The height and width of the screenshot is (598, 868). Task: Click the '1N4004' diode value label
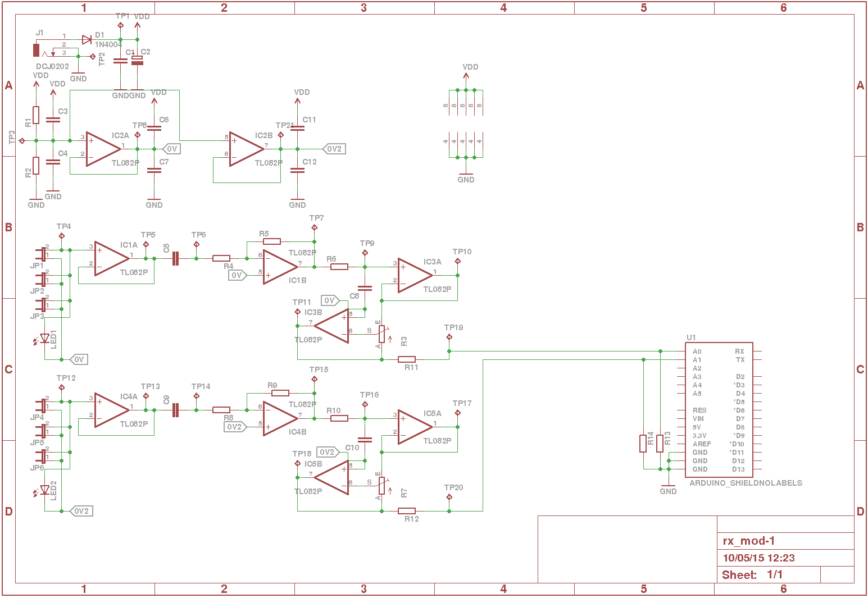108,44
